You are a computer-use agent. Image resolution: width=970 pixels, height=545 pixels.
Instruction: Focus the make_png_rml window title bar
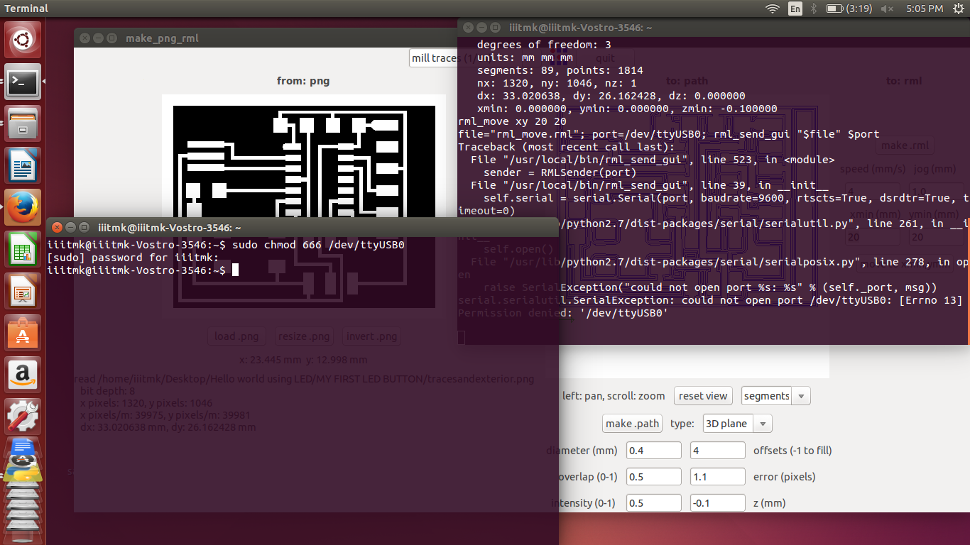pyautogui.click(x=266, y=38)
